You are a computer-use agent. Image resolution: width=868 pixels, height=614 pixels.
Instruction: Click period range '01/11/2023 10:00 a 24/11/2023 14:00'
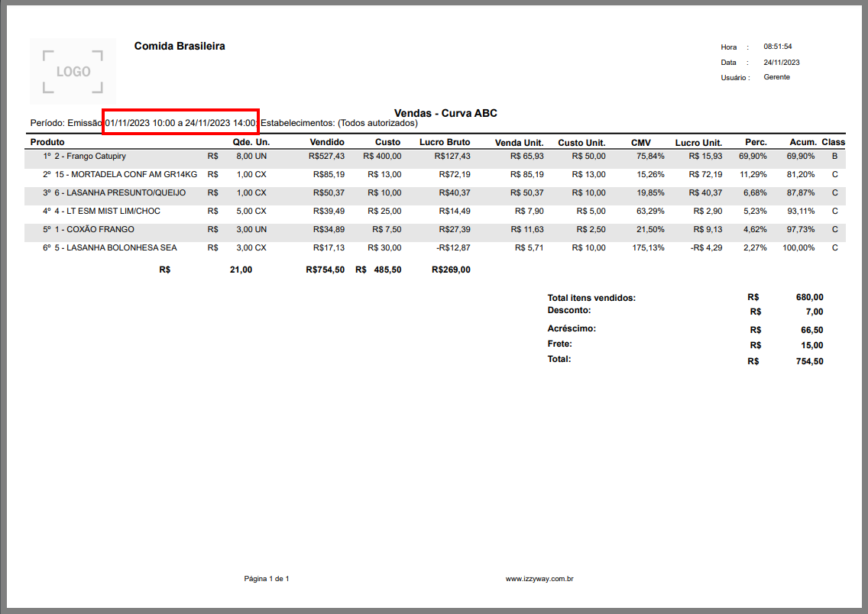[180, 123]
